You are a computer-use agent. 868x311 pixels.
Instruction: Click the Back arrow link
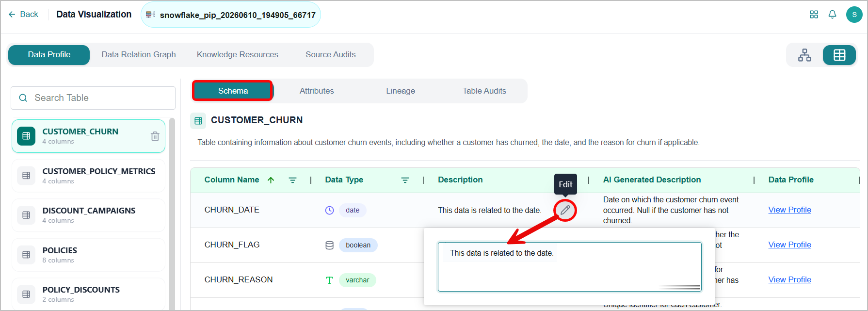tap(23, 15)
